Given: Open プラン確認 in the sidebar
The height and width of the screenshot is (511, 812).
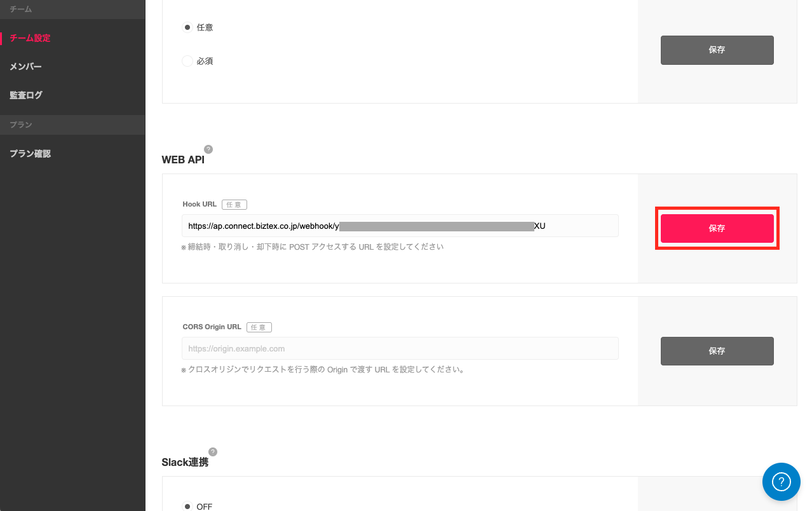Looking at the screenshot, I should [x=30, y=154].
